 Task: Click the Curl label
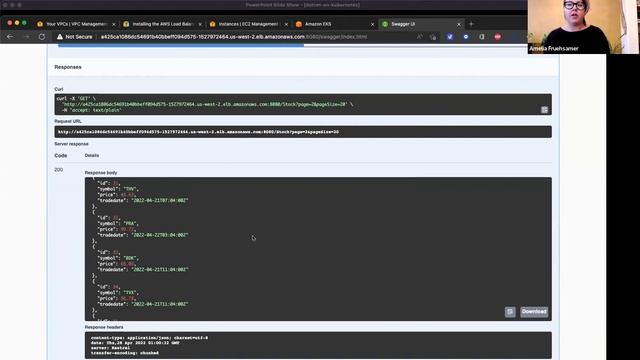(59, 89)
